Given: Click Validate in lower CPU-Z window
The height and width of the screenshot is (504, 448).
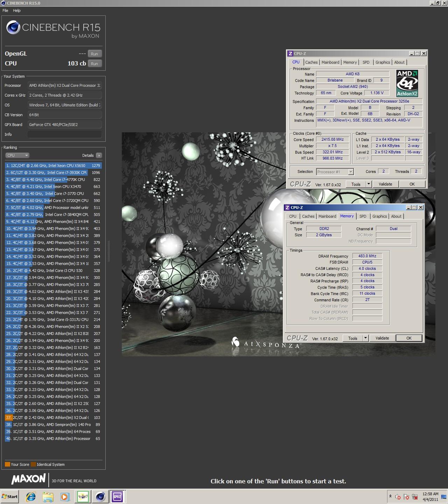Looking at the screenshot, I should point(382,338).
